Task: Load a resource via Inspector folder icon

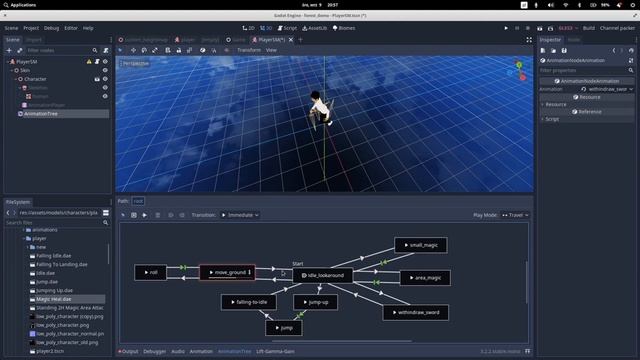Action: [553, 51]
